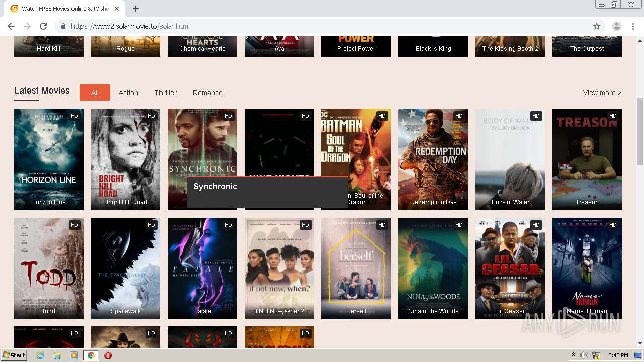Open the Horizon Line movie poster
Image resolution: width=644 pixels, height=362 pixels.
(49, 159)
